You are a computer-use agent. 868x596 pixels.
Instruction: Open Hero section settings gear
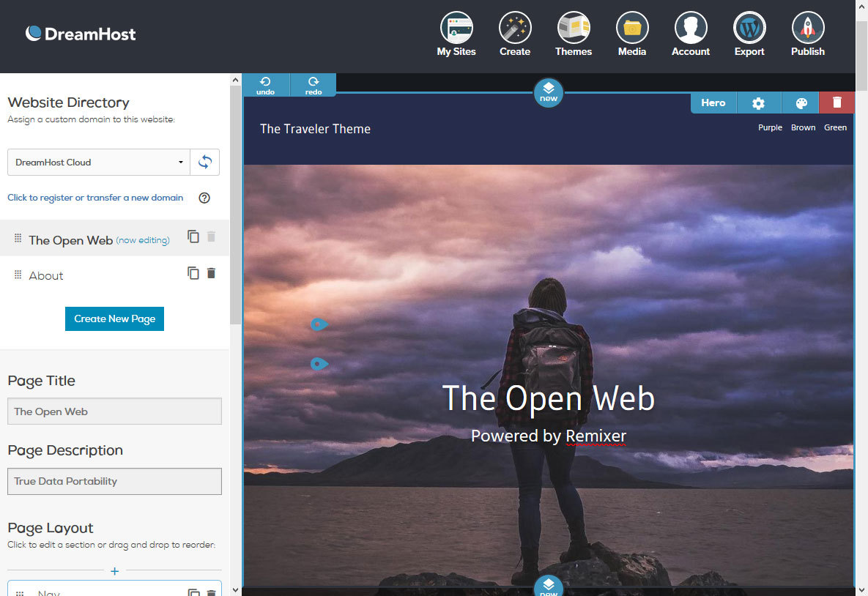(x=759, y=103)
